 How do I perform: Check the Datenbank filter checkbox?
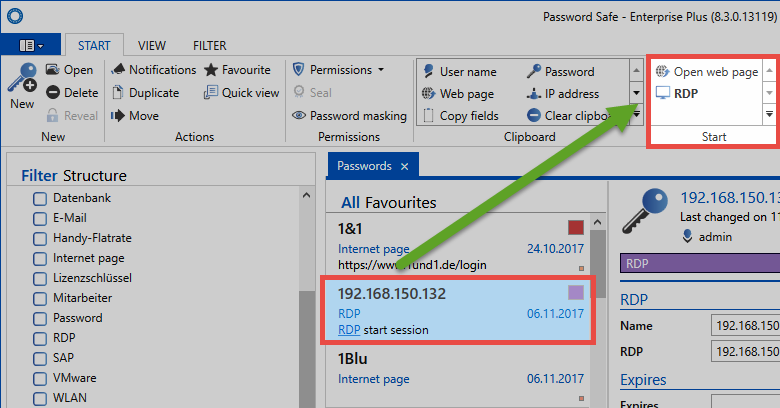point(40,199)
